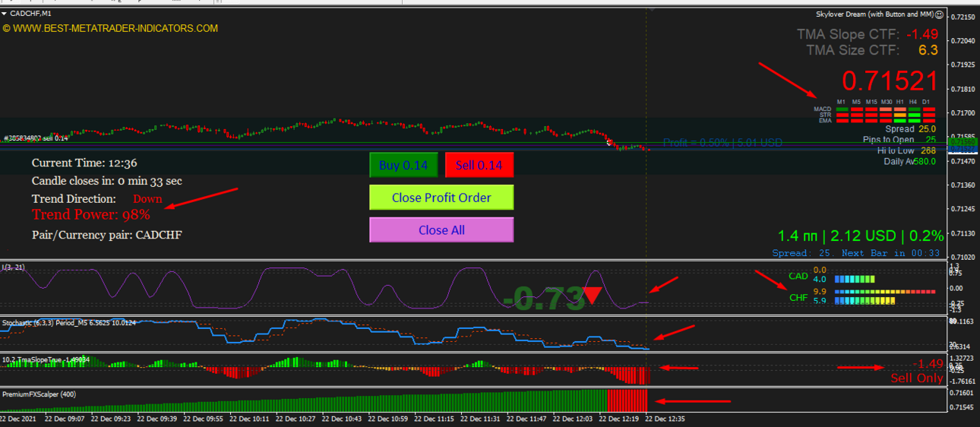Click the Pips to Open 25 readout
Image resolution: width=980 pixels, height=427 pixels.
[899, 140]
